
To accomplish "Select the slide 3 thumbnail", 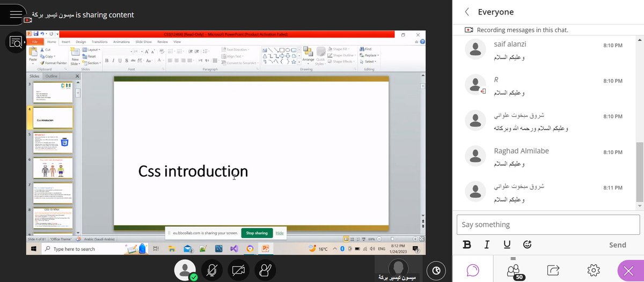I will (54, 92).
